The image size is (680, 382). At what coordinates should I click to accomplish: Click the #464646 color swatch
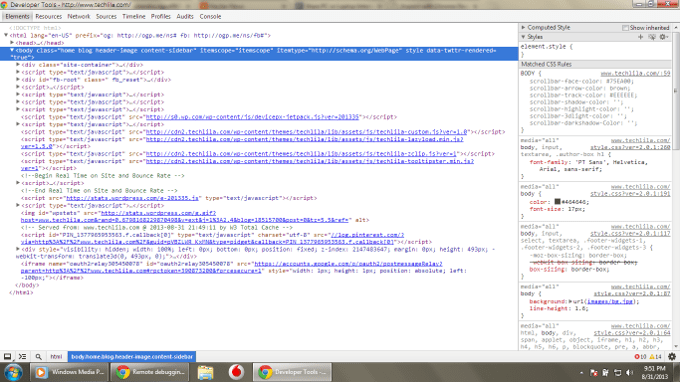pyautogui.click(x=557, y=202)
